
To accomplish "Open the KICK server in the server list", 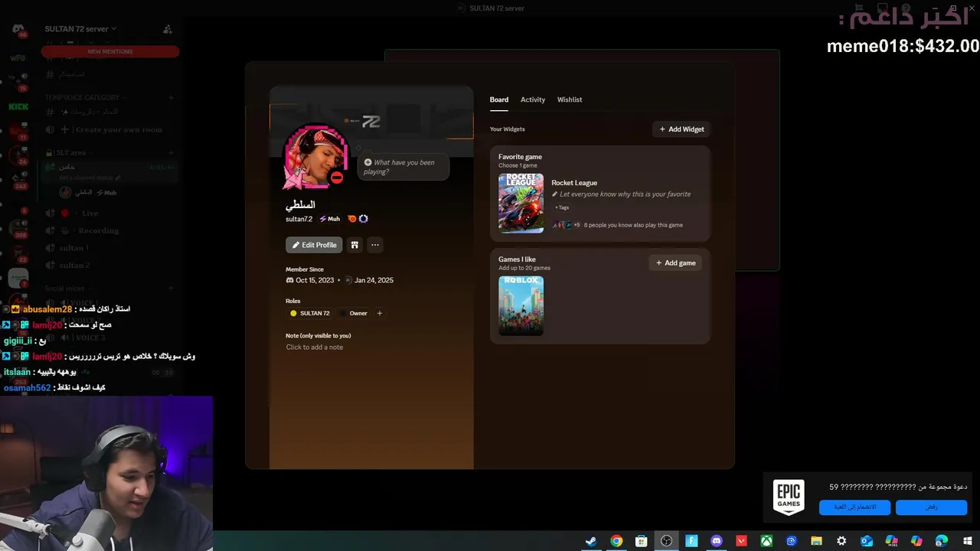I will pos(18,106).
